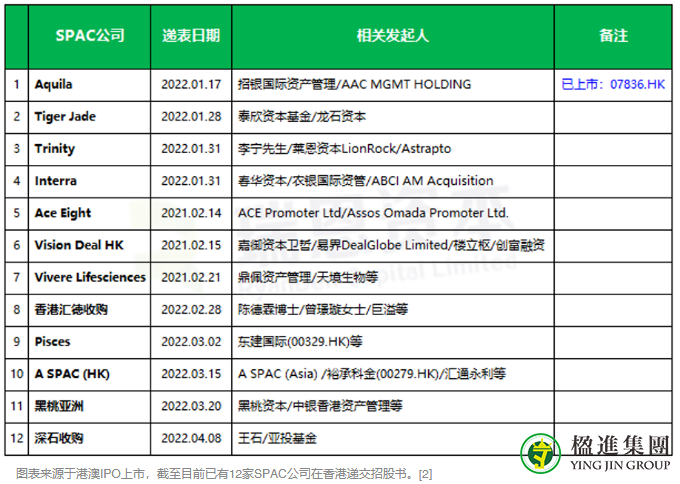Click the date 2022.03.15
Image resolution: width=680 pixels, height=484 pixels.
(191, 373)
